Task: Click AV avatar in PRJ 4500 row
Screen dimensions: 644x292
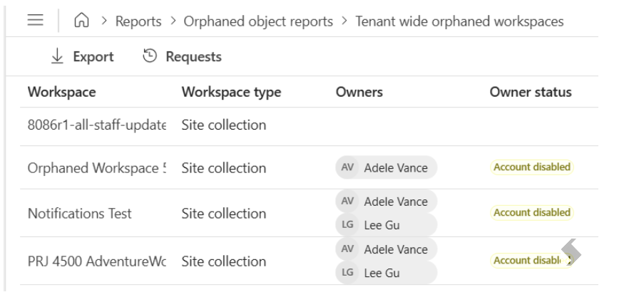Action: point(347,249)
